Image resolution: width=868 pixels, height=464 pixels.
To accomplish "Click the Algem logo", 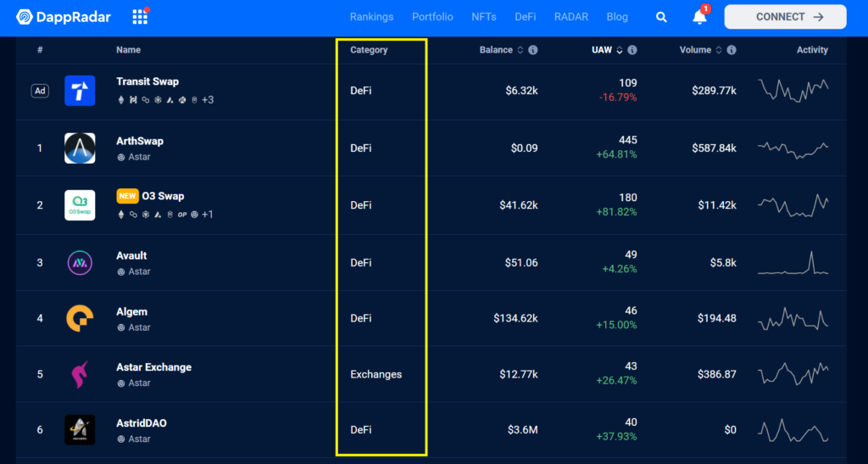I will coord(80,318).
